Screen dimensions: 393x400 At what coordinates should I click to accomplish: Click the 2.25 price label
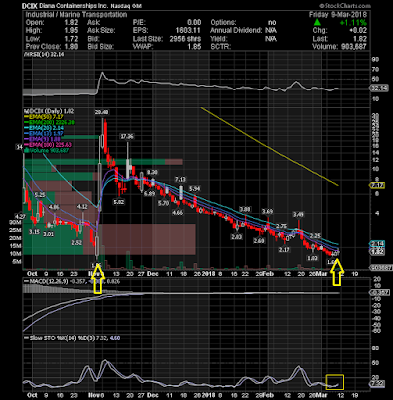(x=315, y=236)
